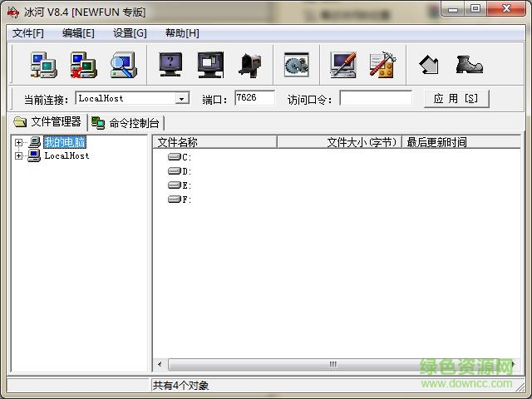This screenshot has height=399, width=532.
Task: Click the 访问口令 password input field
Action: [x=375, y=99]
